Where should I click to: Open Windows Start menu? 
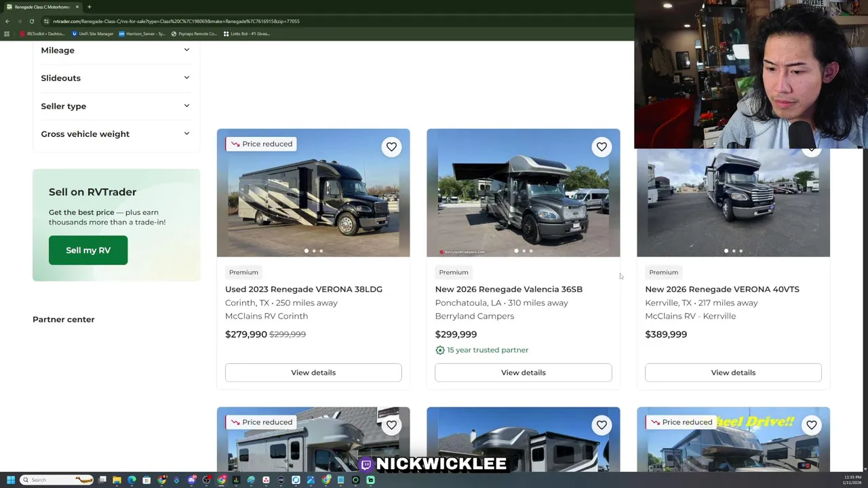click(x=10, y=480)
